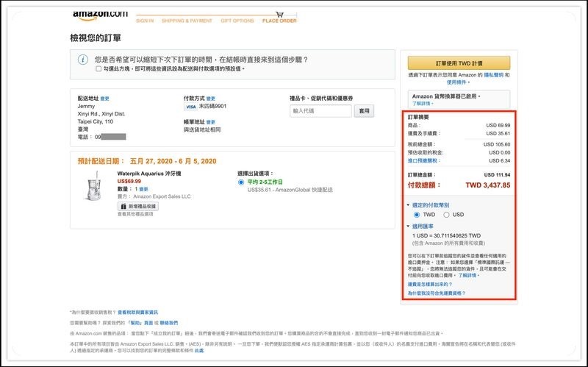Click 變更 next to 付款方式
588x367 pixels.
[211, 99]
